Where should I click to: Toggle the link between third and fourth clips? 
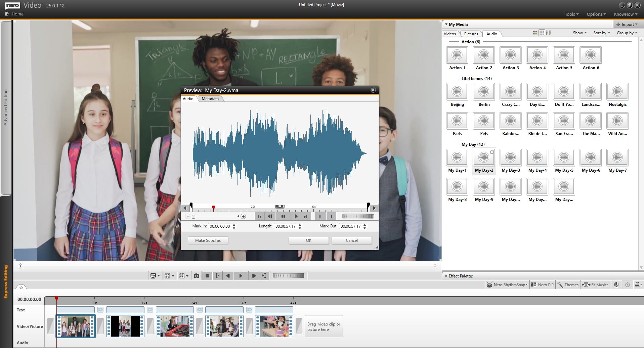200,309
